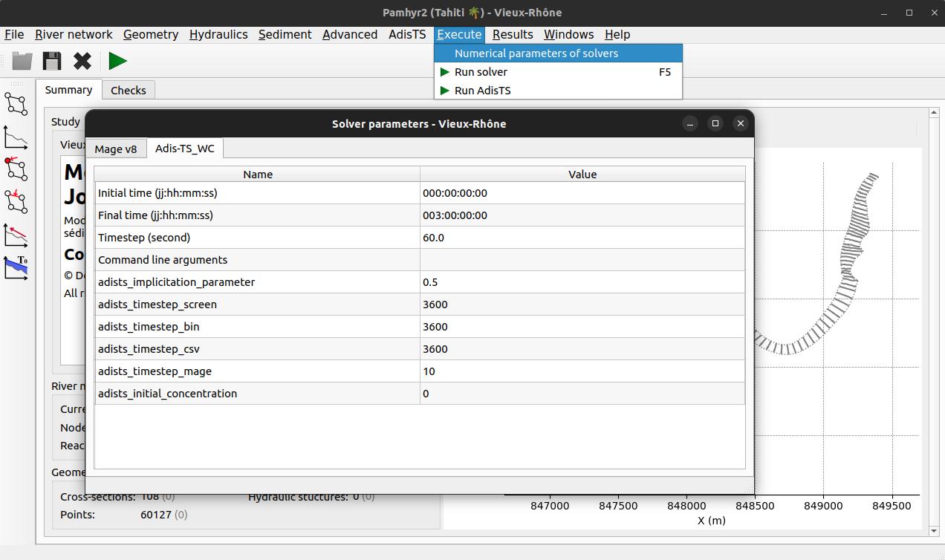Select Run AdisTS from the Execute menu

(482, 91)
